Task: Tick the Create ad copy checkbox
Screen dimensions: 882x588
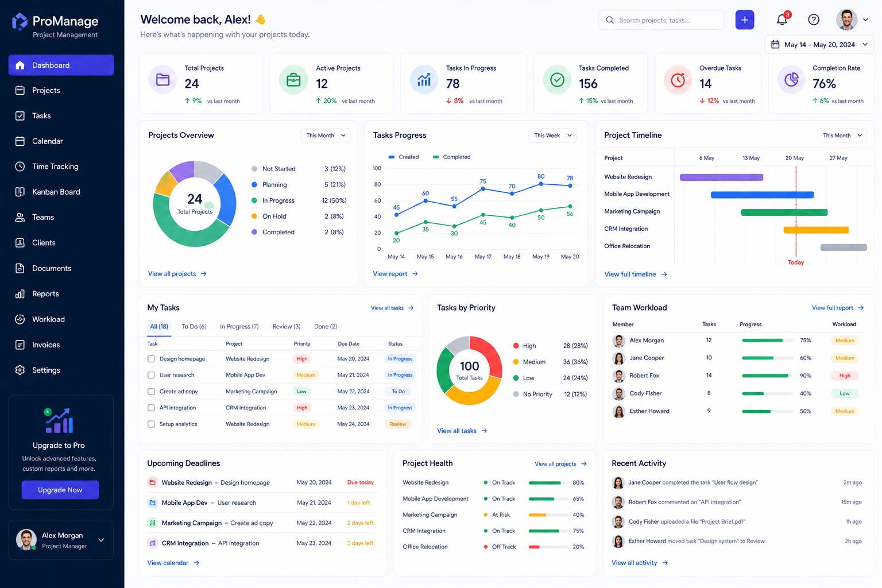Action: point(151,392)
